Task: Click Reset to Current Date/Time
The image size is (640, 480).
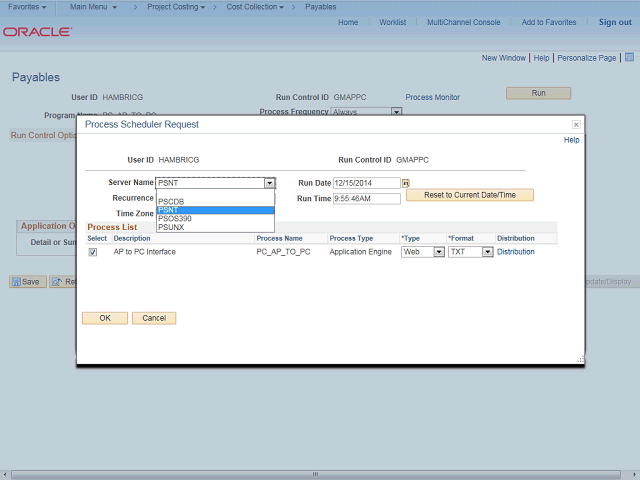Action: tap(469, 195)
